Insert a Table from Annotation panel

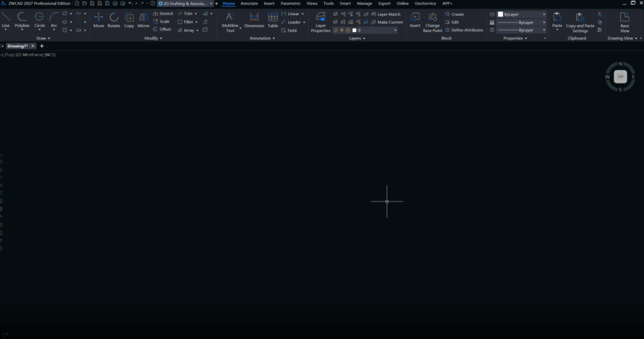pos(273,20)
